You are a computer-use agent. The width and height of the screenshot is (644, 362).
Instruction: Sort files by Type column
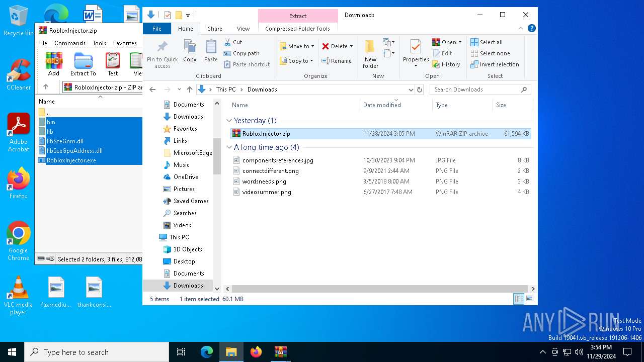tap(462, 105)
